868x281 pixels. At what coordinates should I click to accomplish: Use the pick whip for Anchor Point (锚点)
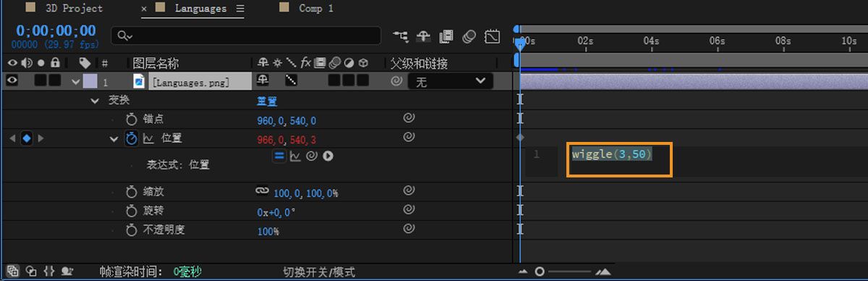click(x=409, y=117)
